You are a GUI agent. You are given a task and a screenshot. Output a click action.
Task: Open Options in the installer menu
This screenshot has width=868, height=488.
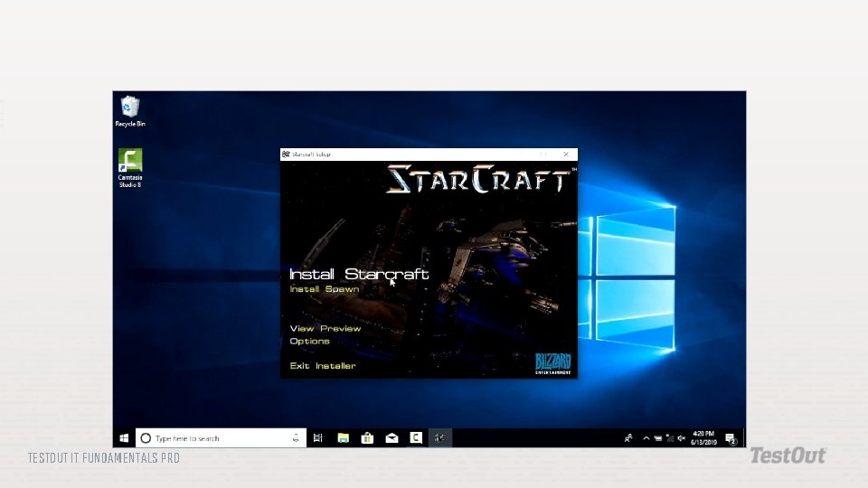point(309,342)
